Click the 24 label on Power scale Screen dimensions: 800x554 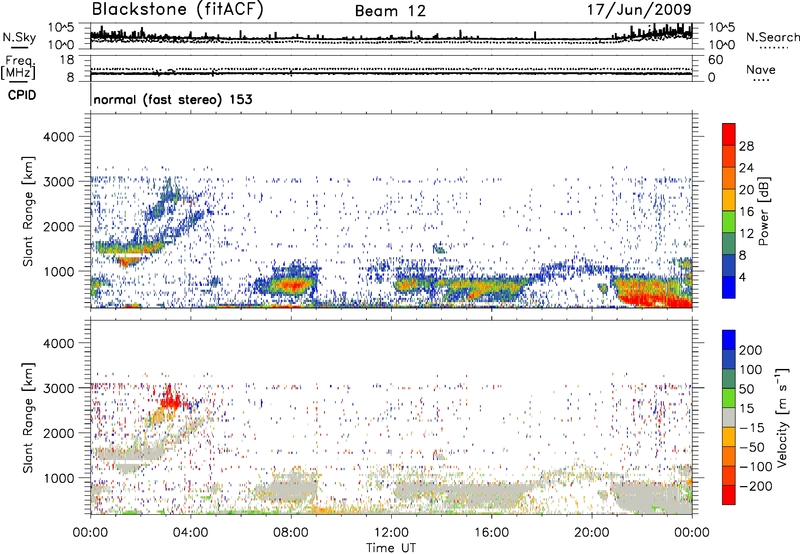click(x=746, y=168)
